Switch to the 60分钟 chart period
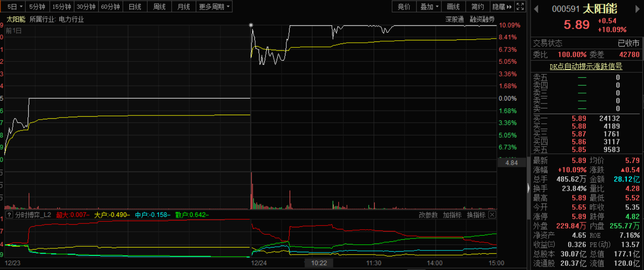Screen dimensions: 644x270 pos(111,7)
